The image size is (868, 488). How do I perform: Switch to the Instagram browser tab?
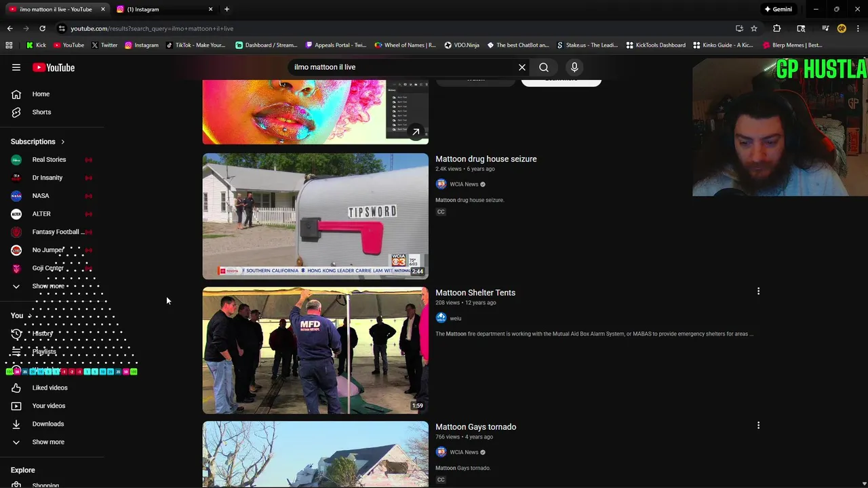[x=163, y=9]
